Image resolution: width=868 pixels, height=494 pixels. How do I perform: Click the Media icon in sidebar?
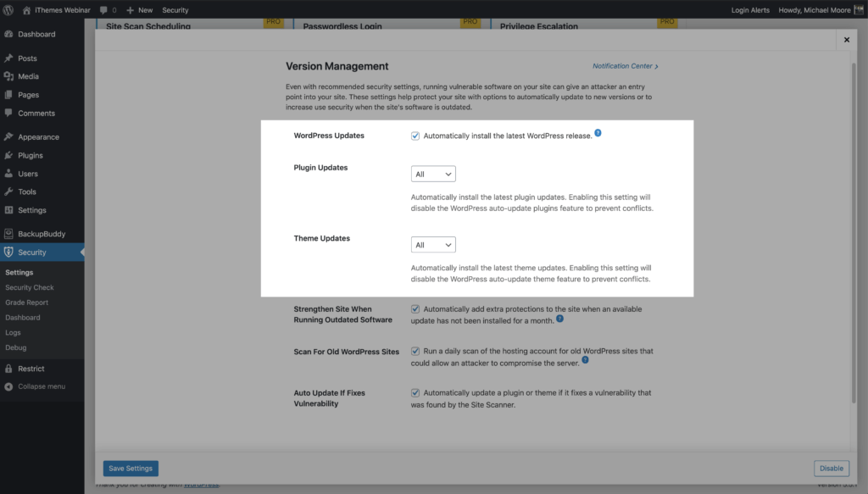point(8,76)
